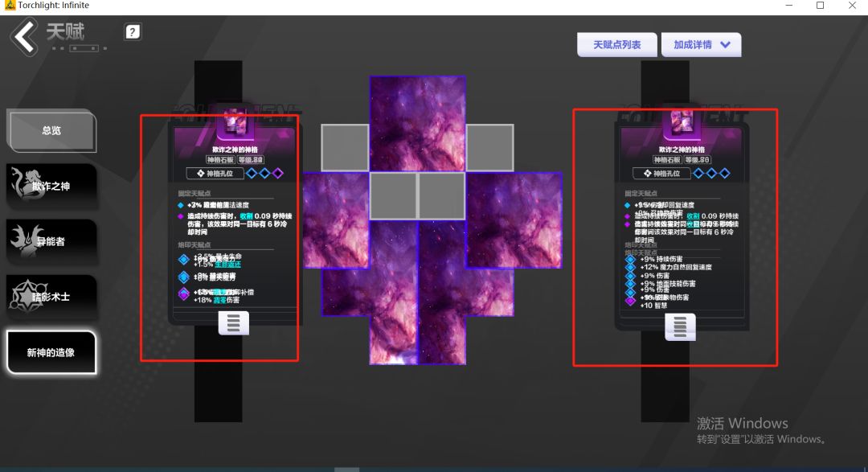Click the right card title 欺诈之神的神格
Screen dimensions: 868x472
coord(682,150)
